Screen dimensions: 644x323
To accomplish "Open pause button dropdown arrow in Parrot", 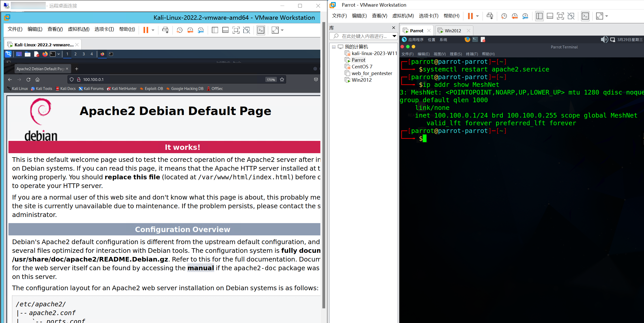I will (x=477, y=16).
